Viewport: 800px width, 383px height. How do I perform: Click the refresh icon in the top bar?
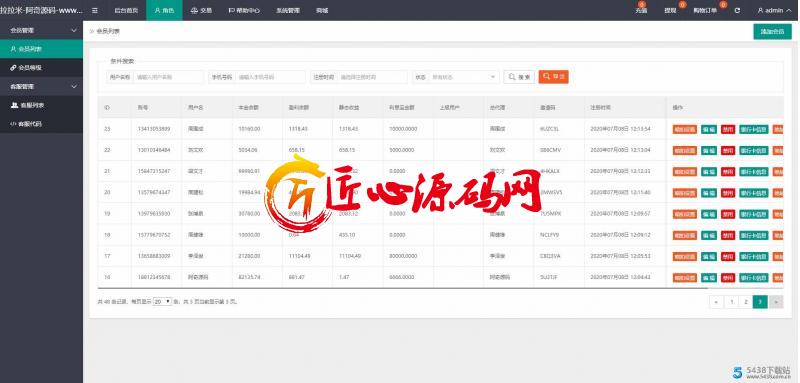(737, 10)
